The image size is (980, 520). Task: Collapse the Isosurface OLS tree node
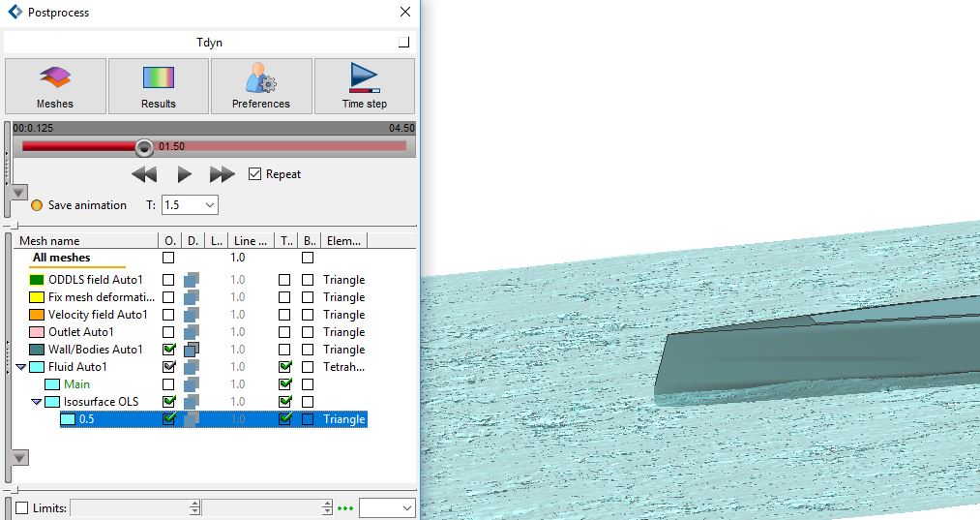click(x=37, y=402)
